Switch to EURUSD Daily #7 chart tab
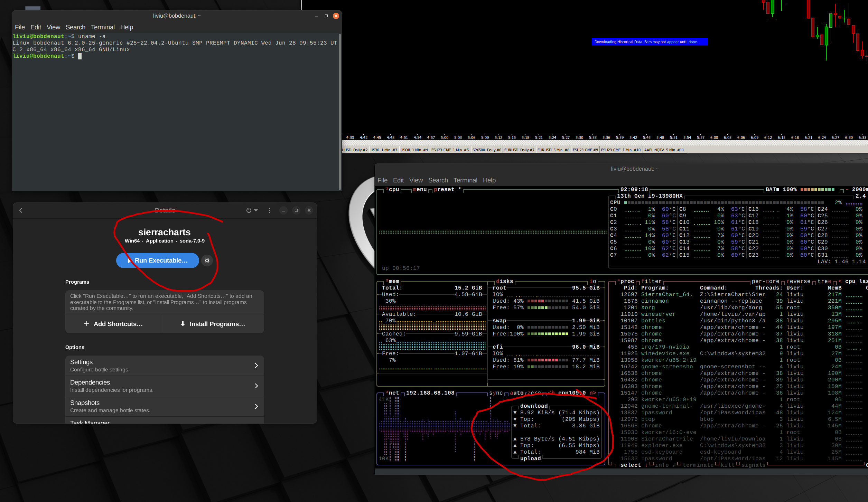The image size is (868, 502). (519, 150)
